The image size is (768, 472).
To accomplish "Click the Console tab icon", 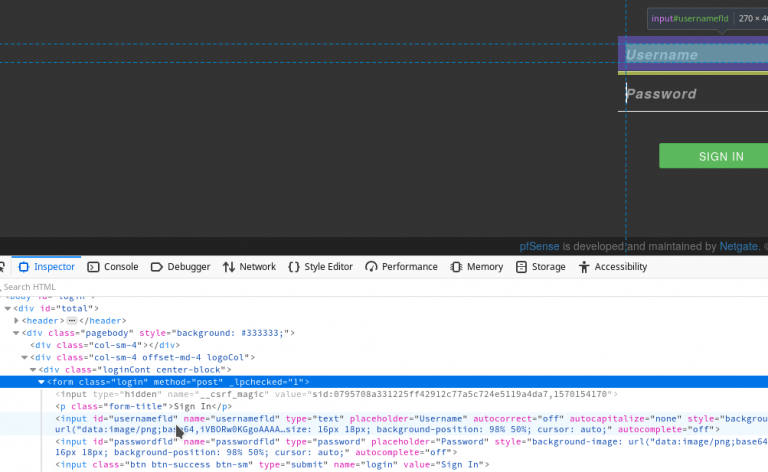I will pos(93,267).
